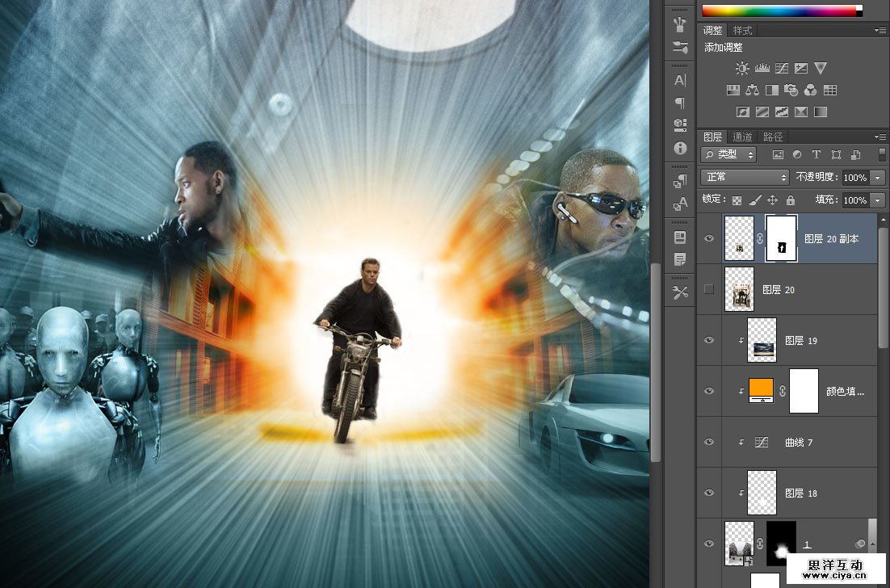Image resolution: width=890 pixels, height=588 pixels.
Task: Open the Layers panel flyout menu
Action: click(x=880, y=136)
